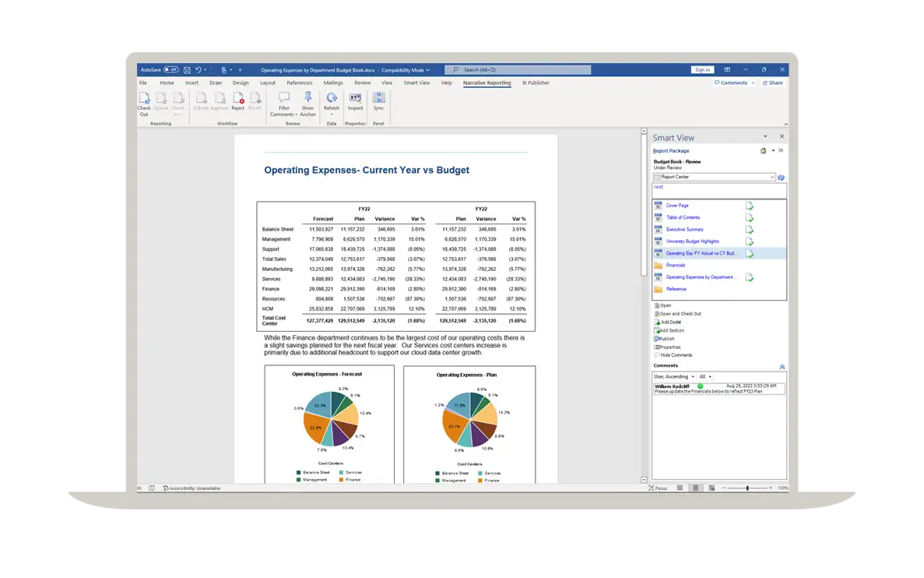
Task: Click the Check Out icon in ribbon
Action: coord(144,99)
